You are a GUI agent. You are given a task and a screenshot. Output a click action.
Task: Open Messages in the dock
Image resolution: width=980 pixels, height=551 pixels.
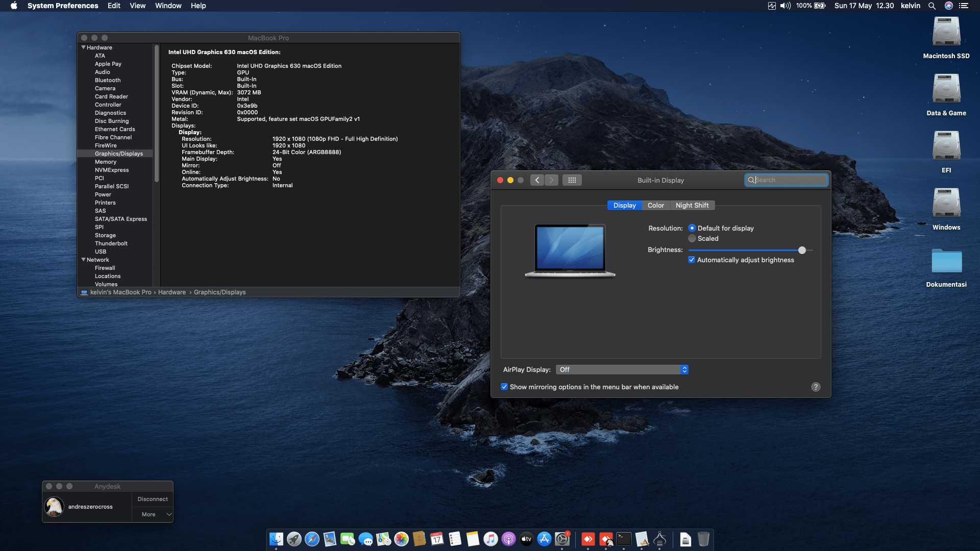coord(365,539)
